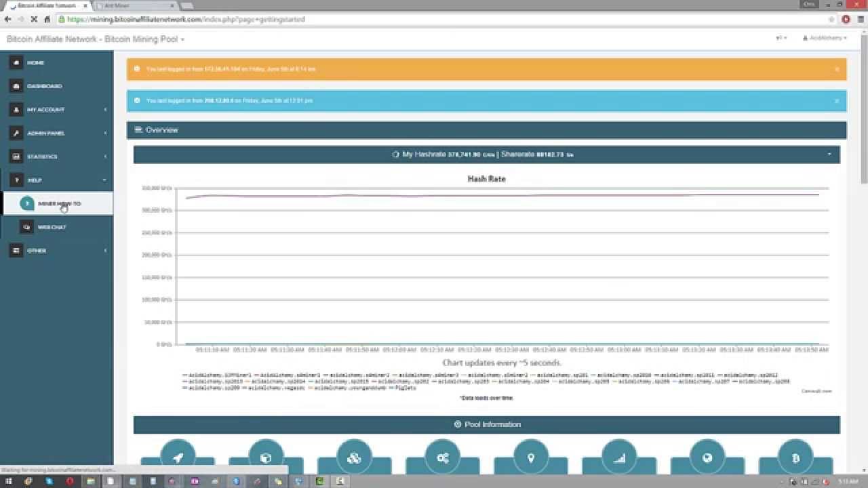This screenshot has height=488, width=868.
Task: Click the Pool Information section header
Action: click(x=487, y=424)
